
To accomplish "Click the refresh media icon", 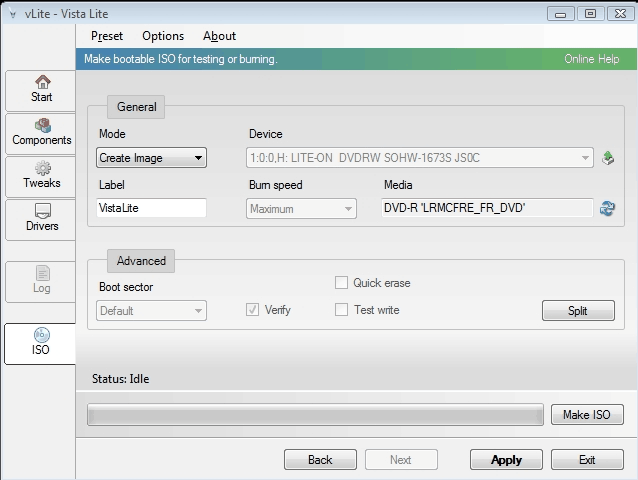I will (x=607, y=208).
